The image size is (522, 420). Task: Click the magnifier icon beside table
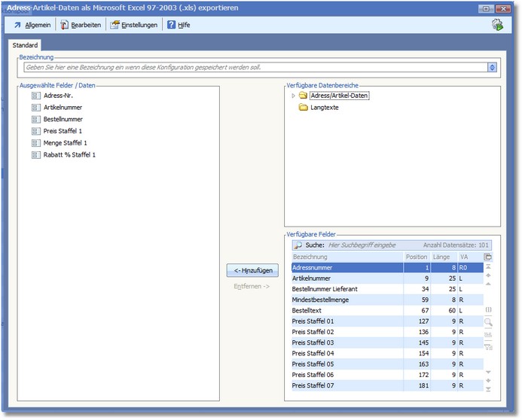(488, 322)
